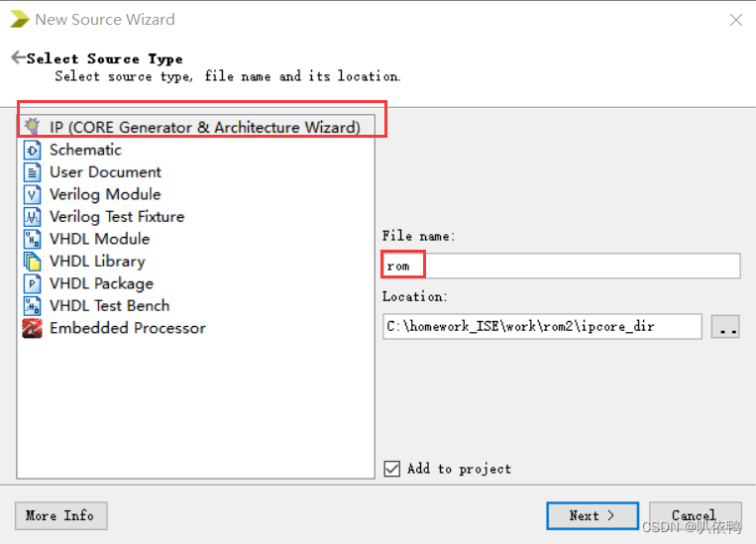Click the VHDL Test Bench icon
This screenshot has height=544, width=756.
click(33, 306)
